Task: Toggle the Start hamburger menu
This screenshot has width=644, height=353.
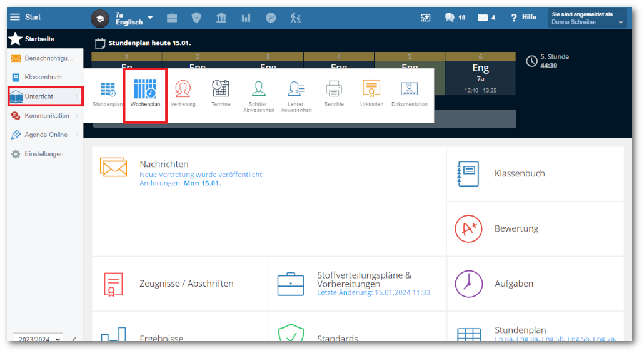Action: coord(15,18)
